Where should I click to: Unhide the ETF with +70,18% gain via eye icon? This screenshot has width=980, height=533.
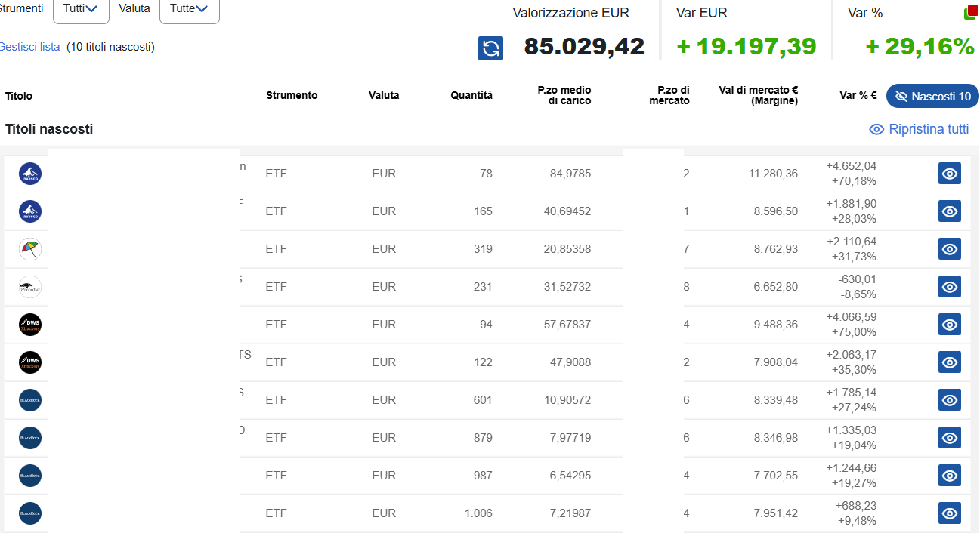pyautogui.click(x=949, y=174)
